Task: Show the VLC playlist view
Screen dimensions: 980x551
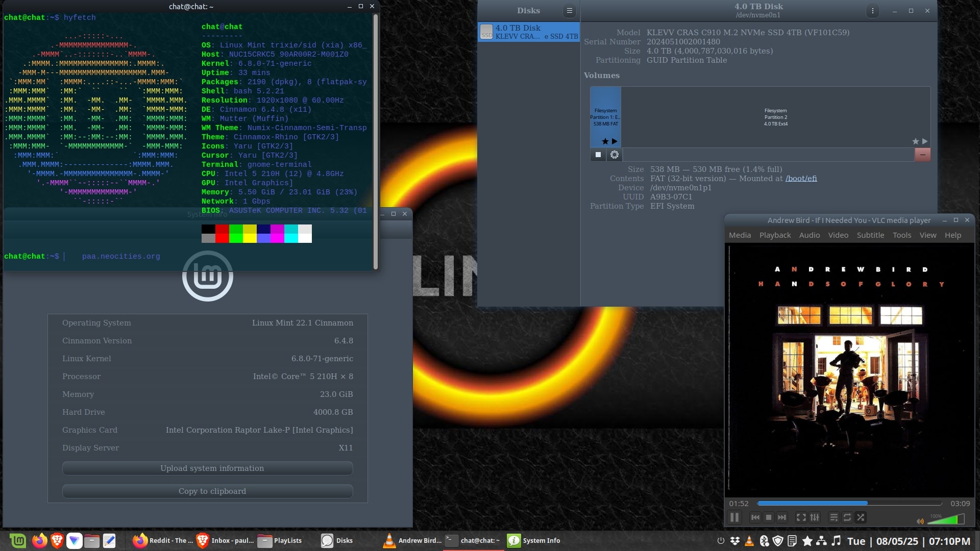Action: [x=834, y=517]
